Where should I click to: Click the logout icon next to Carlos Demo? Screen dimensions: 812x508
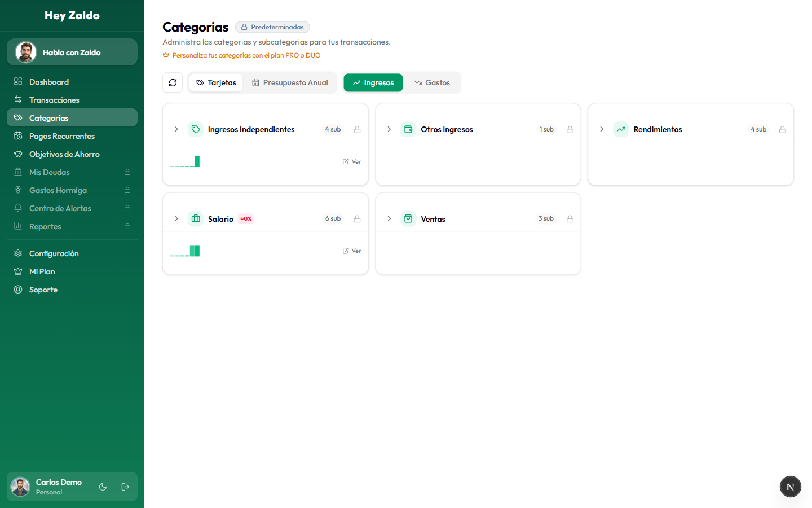125,486
